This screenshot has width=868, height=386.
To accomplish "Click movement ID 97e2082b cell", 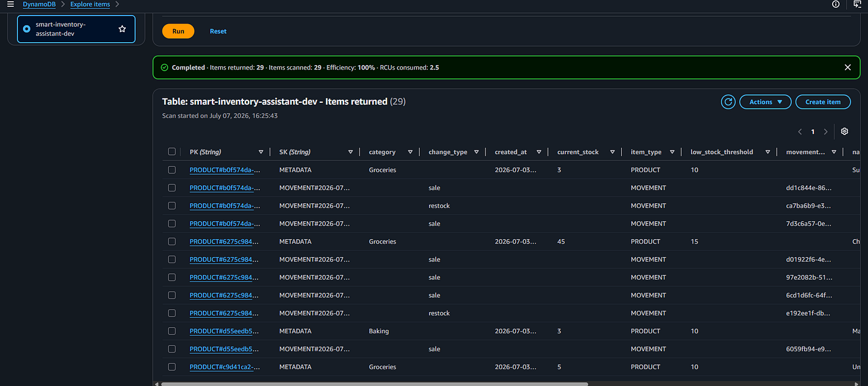I will [809, 278].
